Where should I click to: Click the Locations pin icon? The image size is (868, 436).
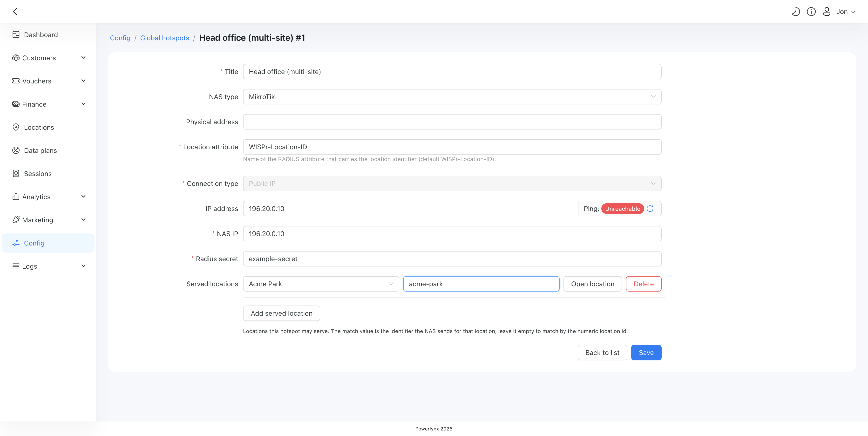click(16, 127)
